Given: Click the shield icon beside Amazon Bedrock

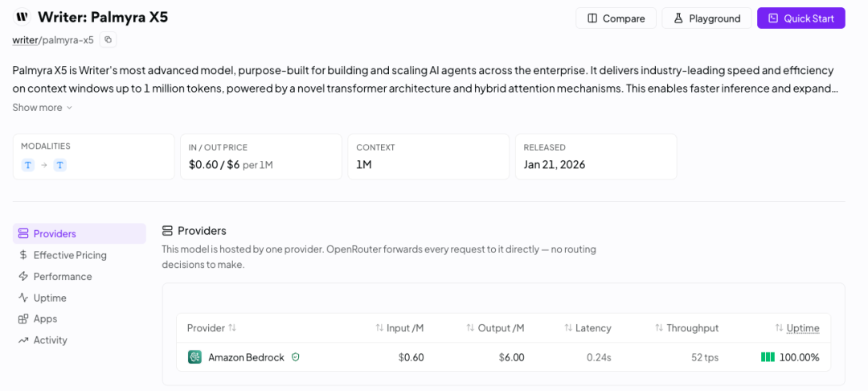Looking at the screenshot, I should [296, 357].
